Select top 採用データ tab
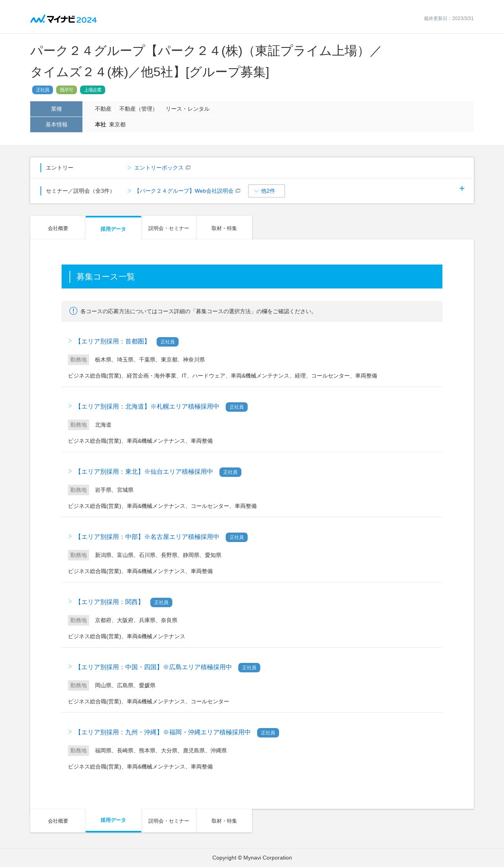504x867 pixels. click(113, 228)
